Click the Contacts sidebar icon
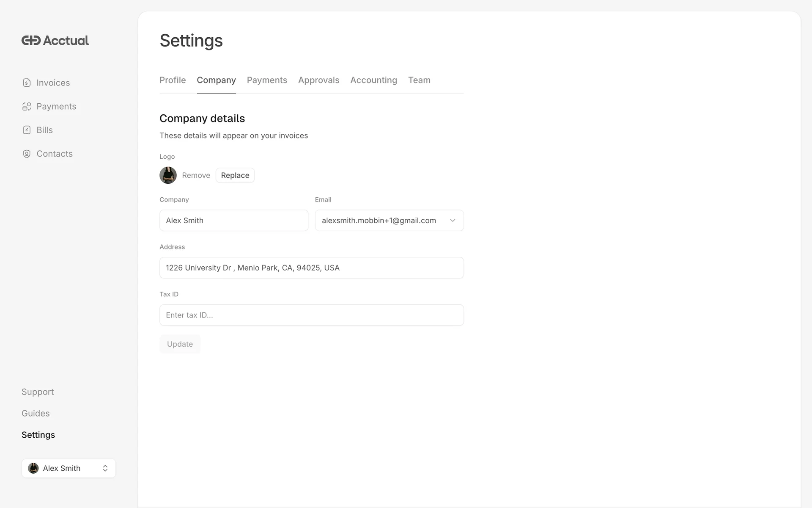Screen dimensions: 812x508 pos(27,154)
